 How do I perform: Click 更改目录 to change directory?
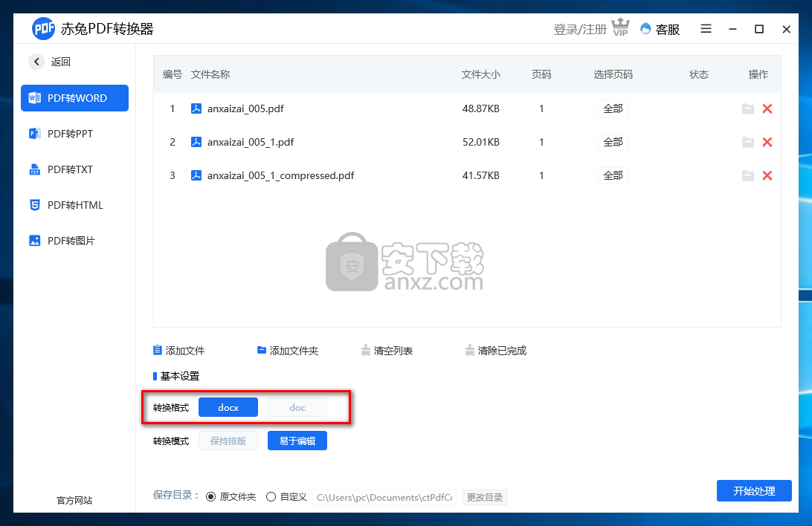pos(485,497)
